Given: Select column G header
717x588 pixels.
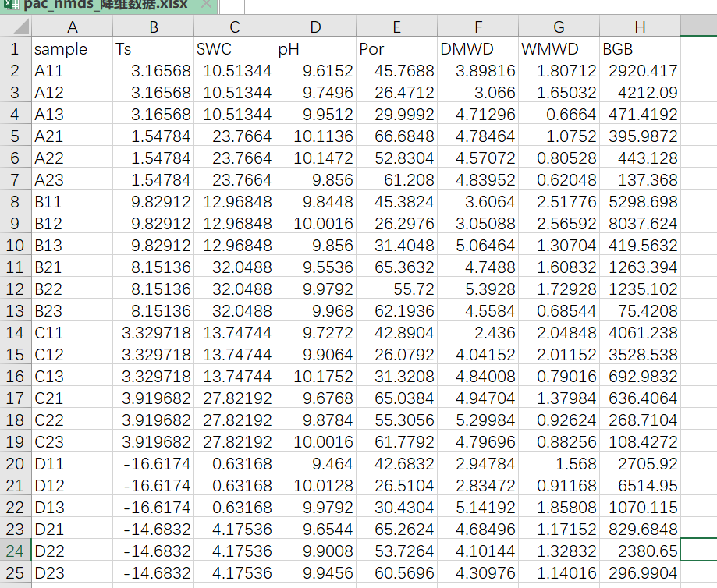Looking at the screenshot, I should (x=559, y=27).
